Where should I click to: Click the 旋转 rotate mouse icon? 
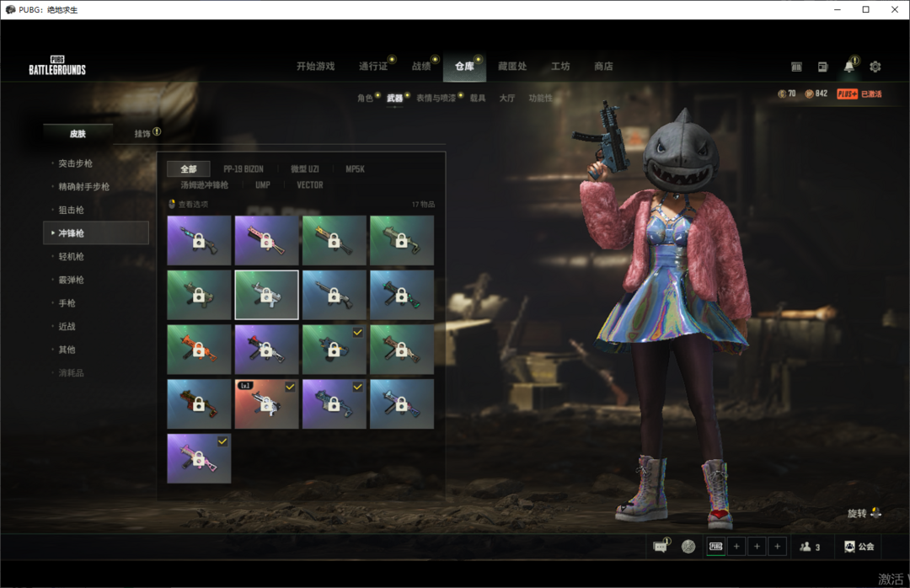[875, 512]
